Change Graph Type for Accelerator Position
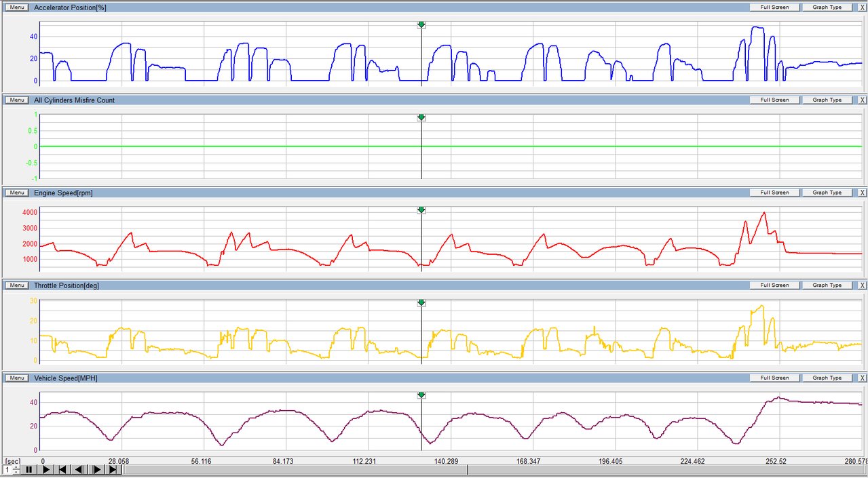 (x=827, y=7)
